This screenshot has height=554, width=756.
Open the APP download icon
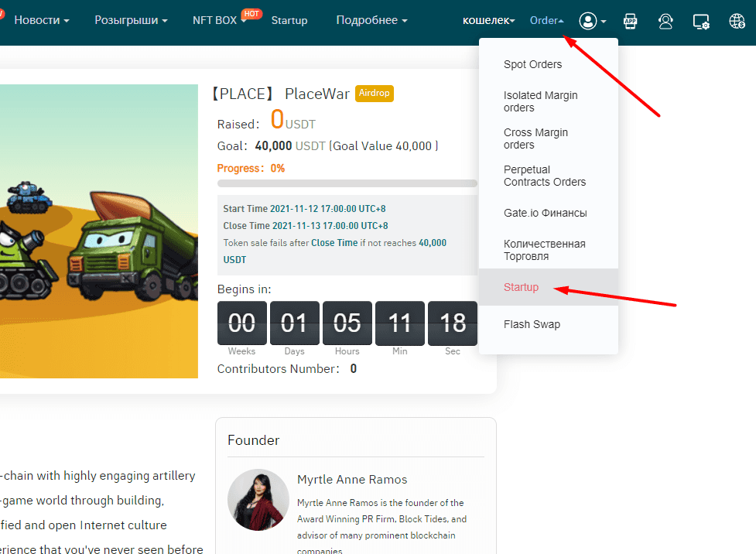coord(630,21)
